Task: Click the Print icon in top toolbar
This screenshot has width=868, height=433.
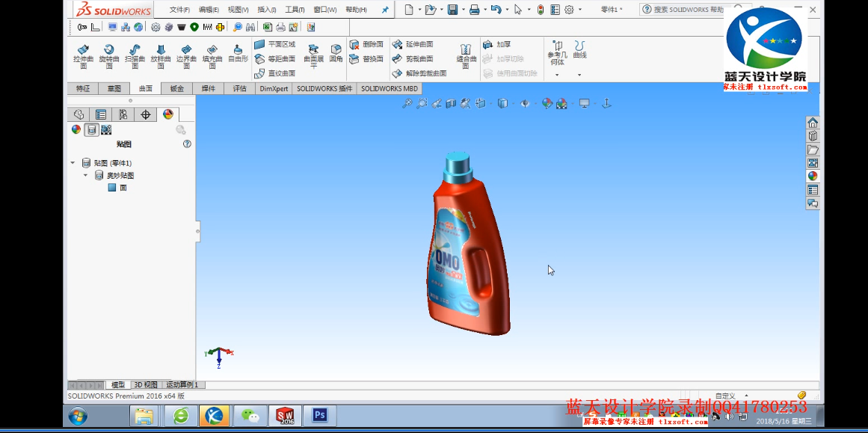Action: [475, 10]
